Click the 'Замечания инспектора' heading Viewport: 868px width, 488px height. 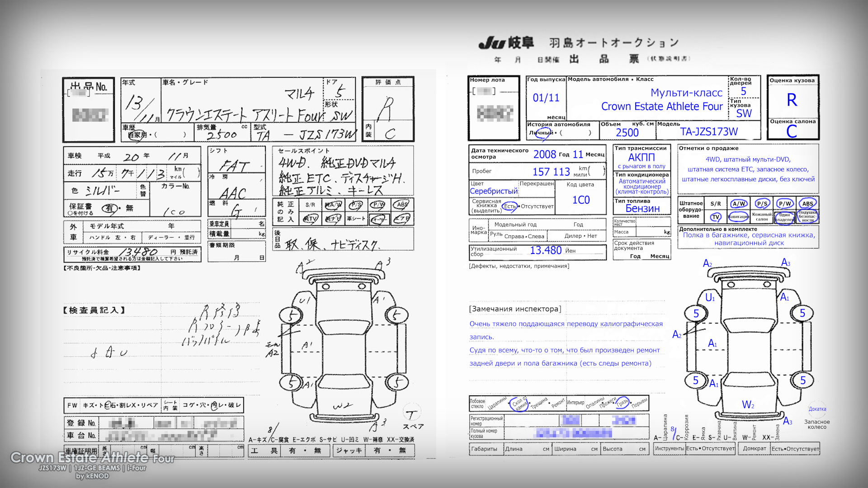515,309
